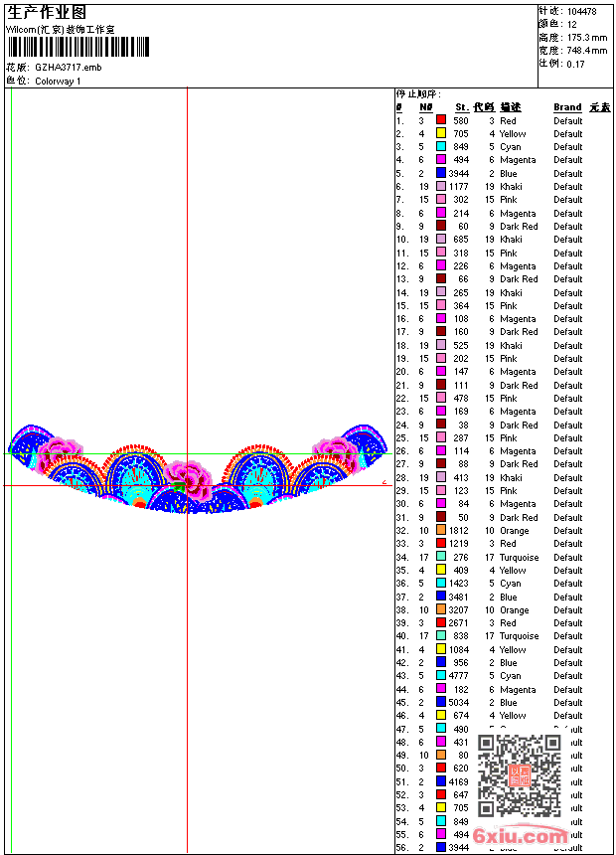This screenshot has width=616, height=855.
Task: Select the orange swatch in stop row 32
Action: pos(441,530)
